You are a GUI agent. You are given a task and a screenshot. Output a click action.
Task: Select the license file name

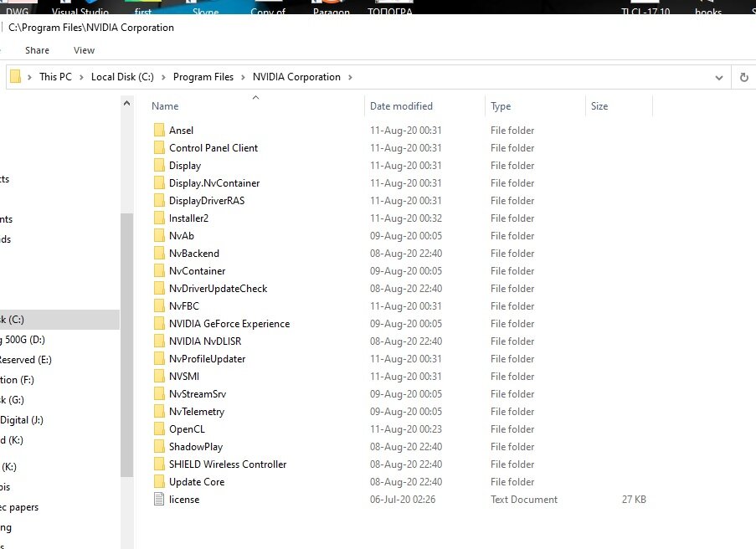pos(183,500)
